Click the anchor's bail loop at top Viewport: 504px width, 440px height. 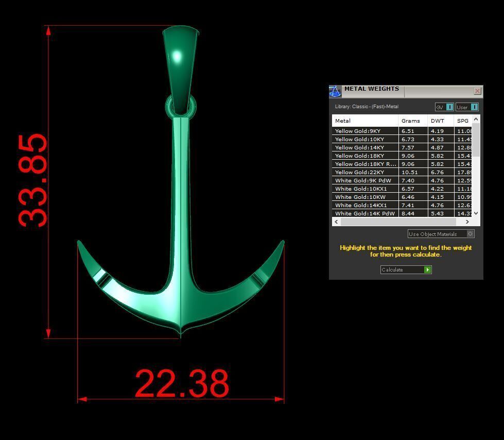point(180,69)
